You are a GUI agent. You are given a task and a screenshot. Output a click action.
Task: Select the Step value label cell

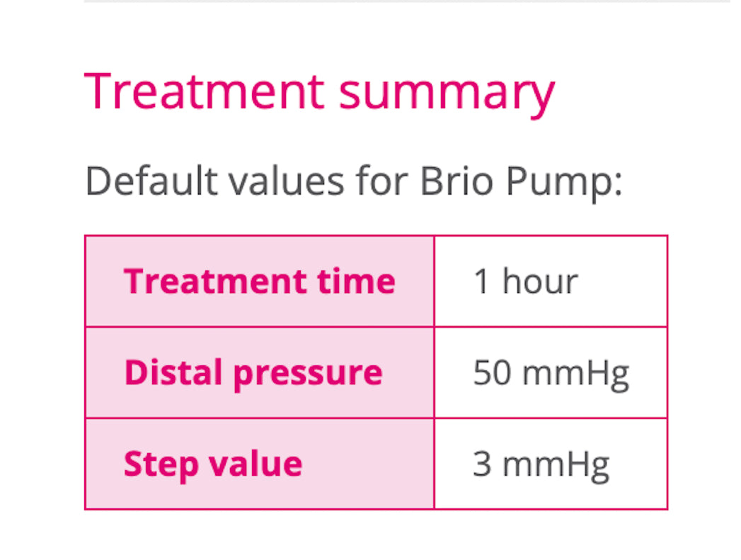(260, 464)
